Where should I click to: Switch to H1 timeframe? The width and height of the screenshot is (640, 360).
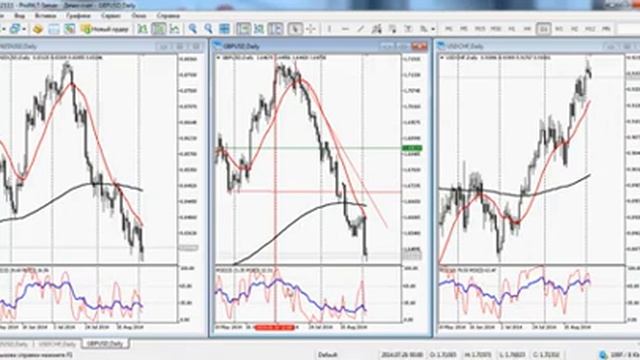(511, 29)
